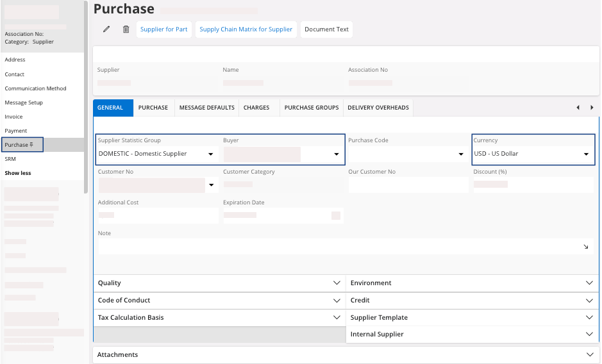Open Supplier Statistic Group dropdown

(x=210, y=154)
